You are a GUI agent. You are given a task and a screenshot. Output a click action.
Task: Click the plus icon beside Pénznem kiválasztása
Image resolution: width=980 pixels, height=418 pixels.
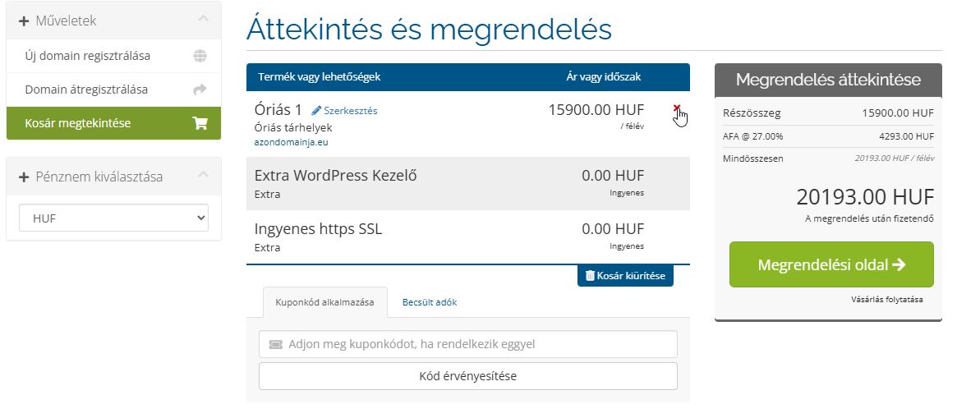click(24, 177)
